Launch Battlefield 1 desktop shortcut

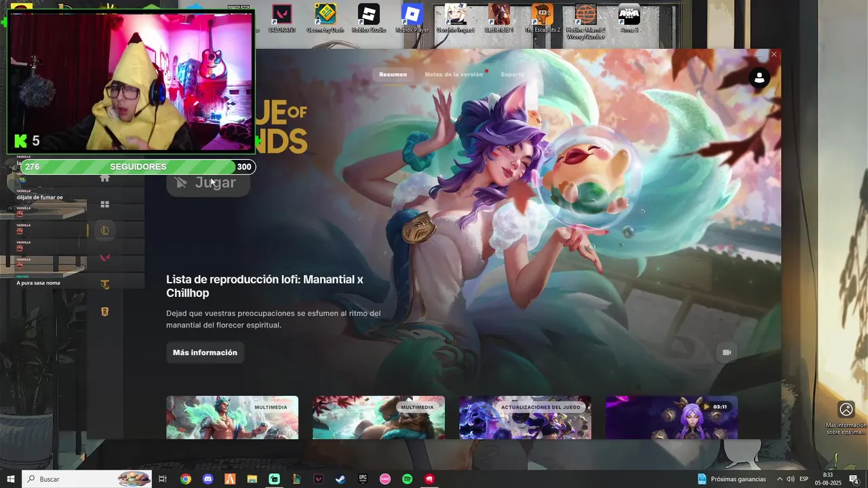499,18
